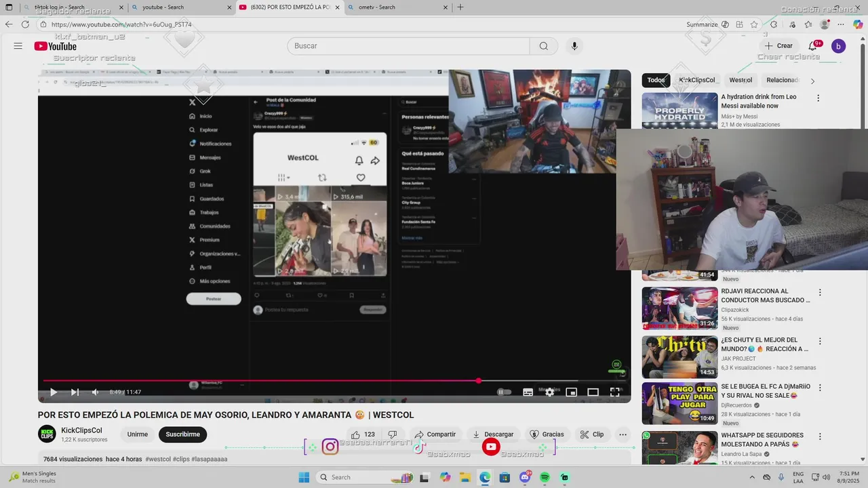868x488 pixels.
Task: Click the Gracias button
Action: 547,434
